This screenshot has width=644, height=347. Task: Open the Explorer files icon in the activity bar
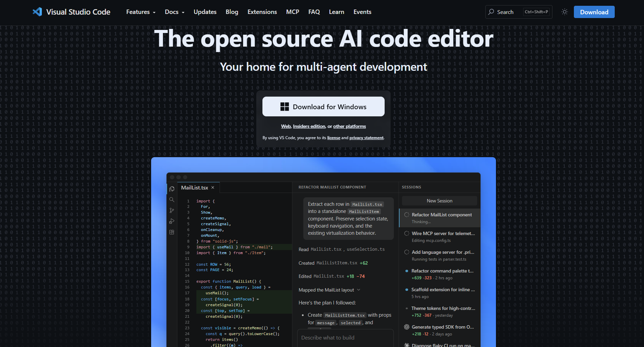coord(172,189)
